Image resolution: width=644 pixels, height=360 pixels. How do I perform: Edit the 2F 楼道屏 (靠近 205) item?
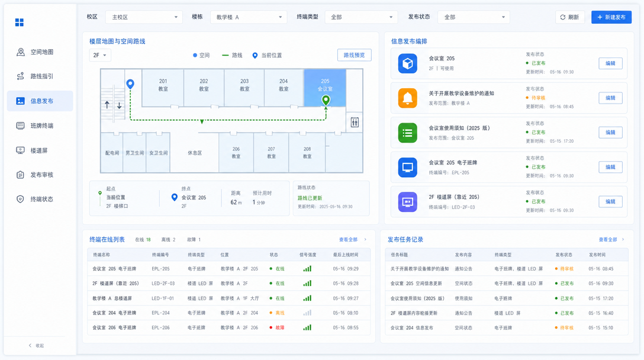click(610, 201)
